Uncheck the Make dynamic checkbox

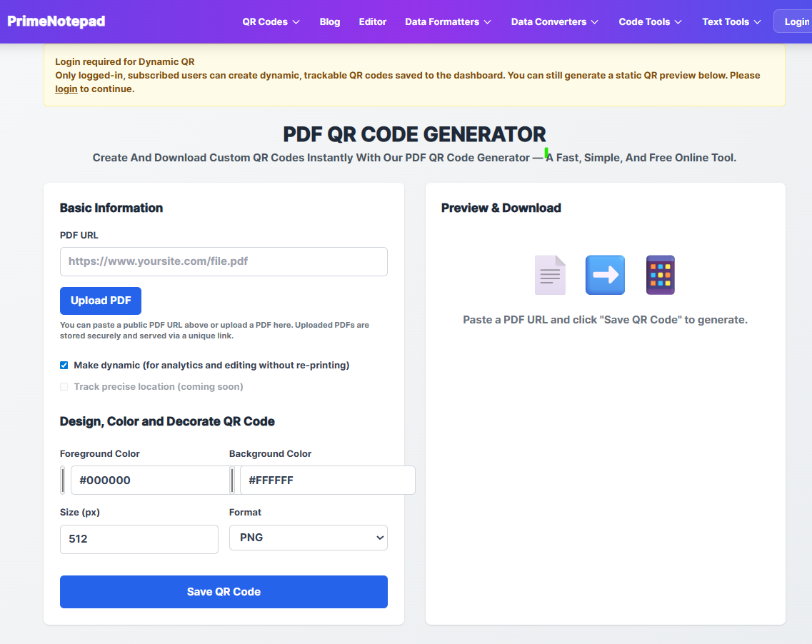pyautogui.click(x=64, y=365)
